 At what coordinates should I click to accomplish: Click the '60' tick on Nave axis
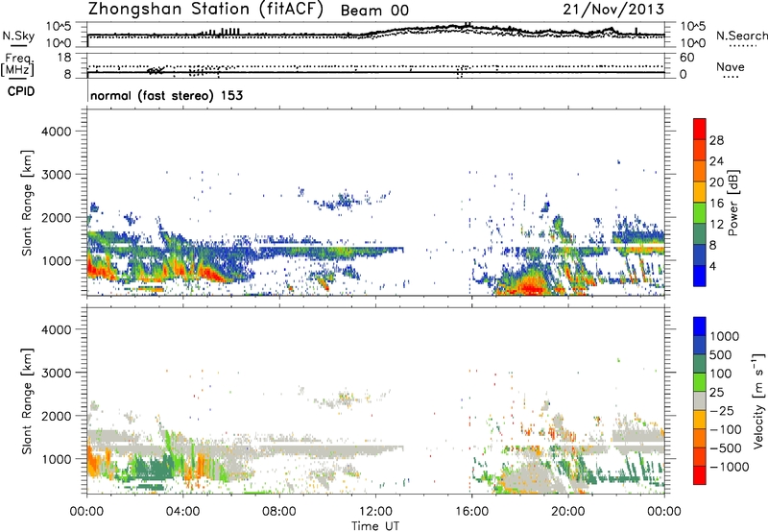coord(686,57)
